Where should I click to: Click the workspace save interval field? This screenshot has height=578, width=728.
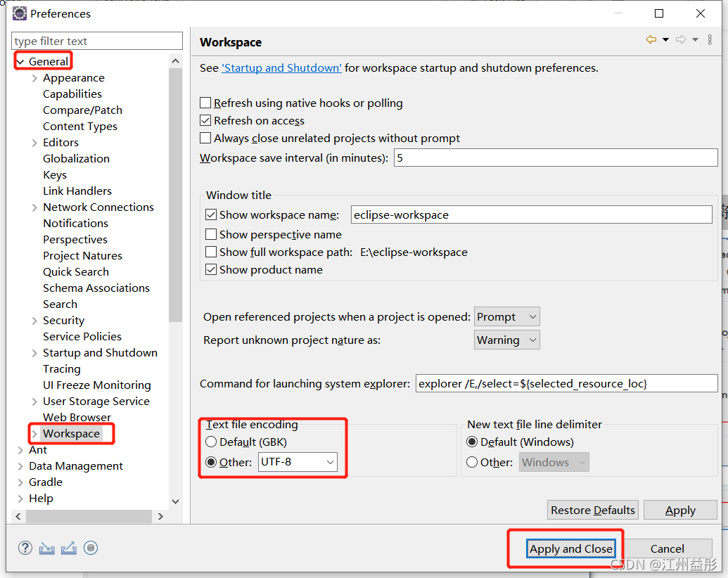click(x=556, y=158)
